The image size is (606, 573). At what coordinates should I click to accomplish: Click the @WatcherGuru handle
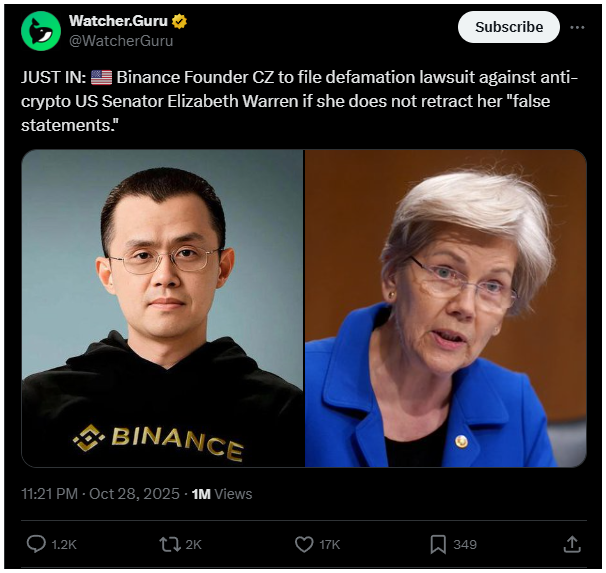[121, 41]
